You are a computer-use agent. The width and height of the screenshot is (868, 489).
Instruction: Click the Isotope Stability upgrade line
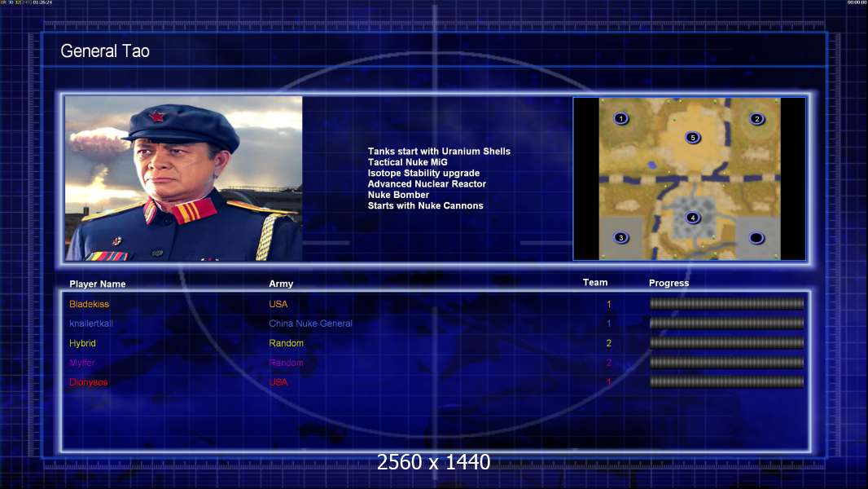click(x=423, y=173)
